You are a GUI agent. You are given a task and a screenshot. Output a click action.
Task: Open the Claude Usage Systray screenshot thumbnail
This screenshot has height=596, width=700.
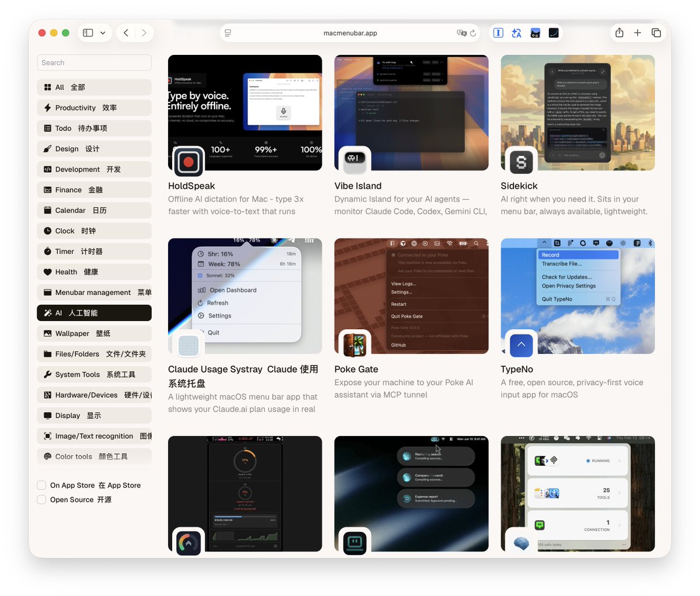(x=245, y=296)
